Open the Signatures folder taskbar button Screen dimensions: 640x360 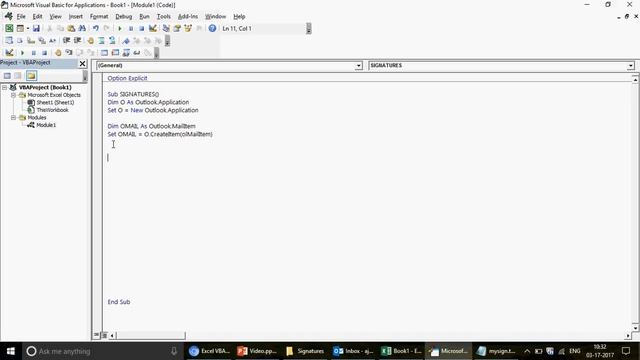coord(305,351)
